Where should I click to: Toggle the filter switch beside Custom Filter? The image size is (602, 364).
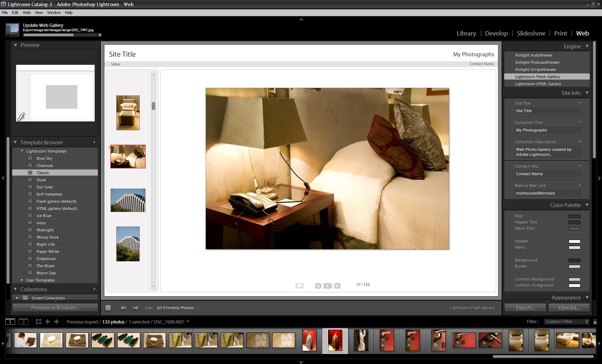[x=595, y=322]
